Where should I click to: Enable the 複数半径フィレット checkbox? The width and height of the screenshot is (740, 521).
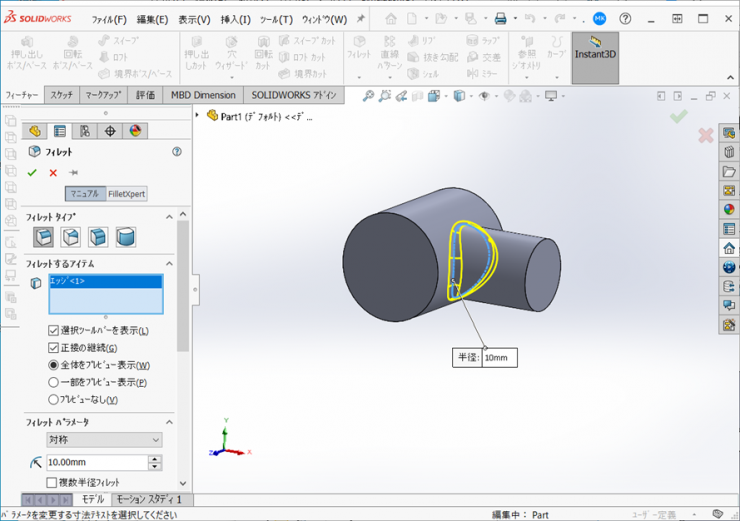coord(54,482)
